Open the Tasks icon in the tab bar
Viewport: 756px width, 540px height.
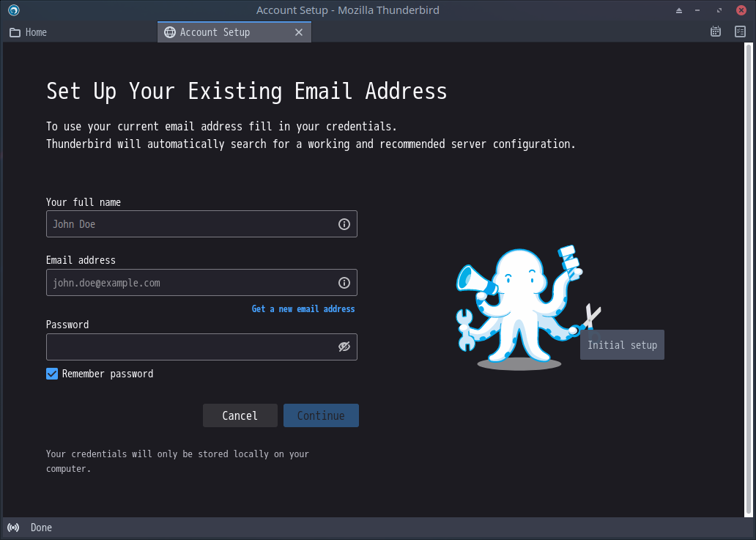click(740, 32)
